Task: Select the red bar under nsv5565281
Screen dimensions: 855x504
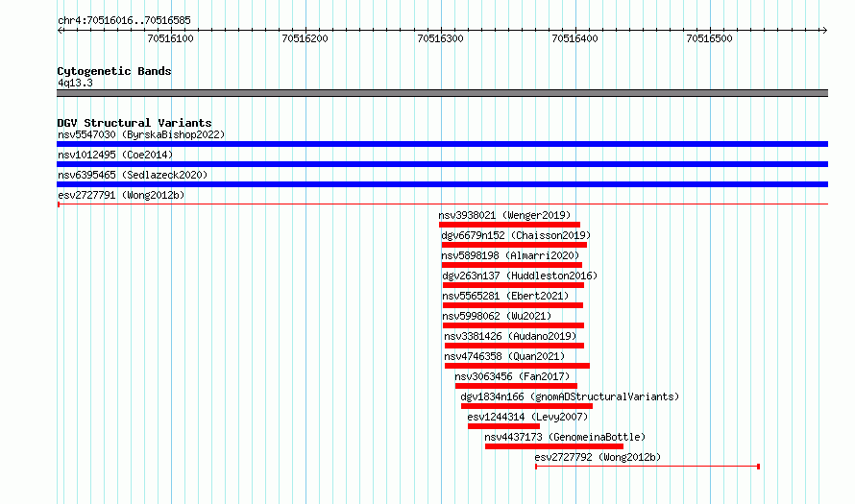Action: (513, 305)
